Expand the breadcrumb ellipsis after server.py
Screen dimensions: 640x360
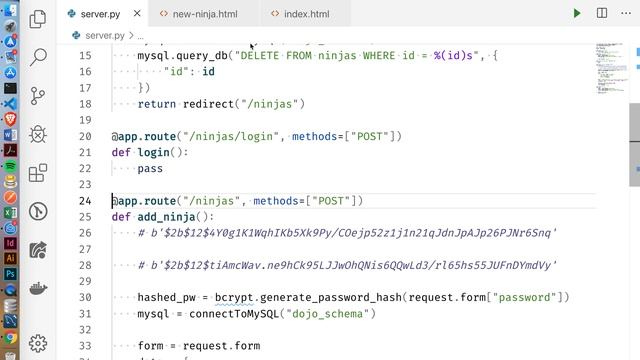(140, 36)
